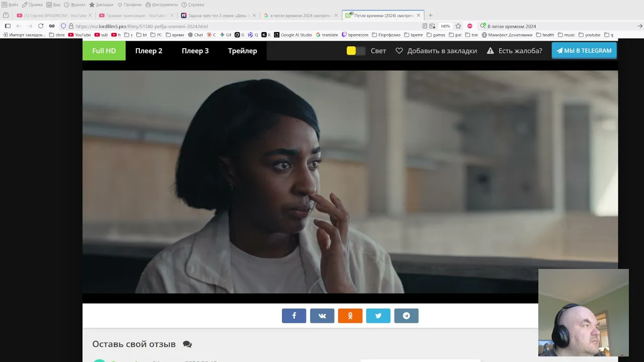Image resolution: width=644 pixels, height=362 pixels.
Task: Close the Сергей ВРЕМЯКОМ YouTube tab
Action: click(90, 16)
